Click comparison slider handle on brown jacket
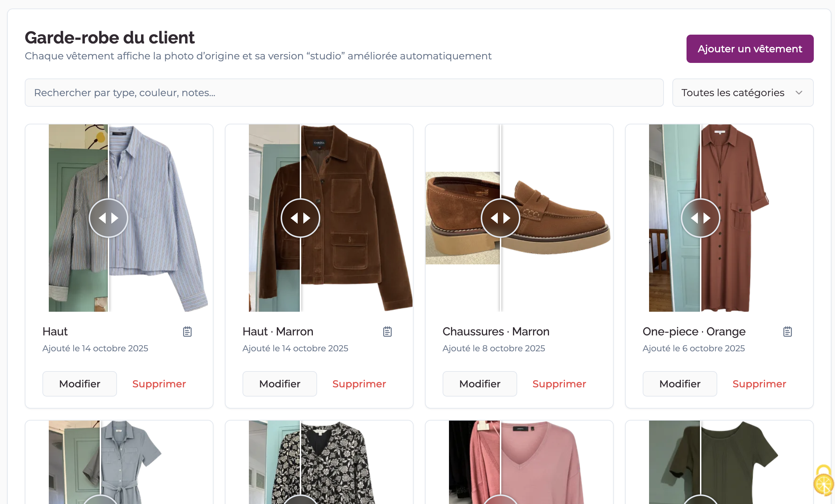The image size is (835, 504). coord(300,218)
